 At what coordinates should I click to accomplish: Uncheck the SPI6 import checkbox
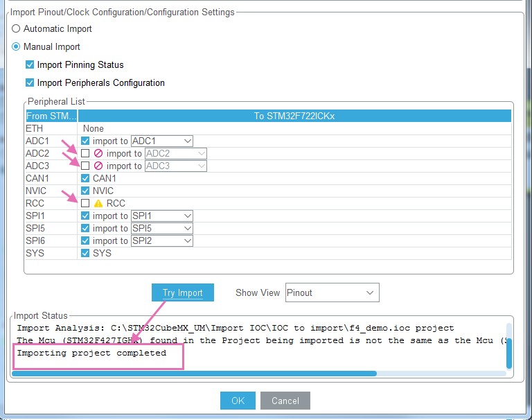click(85, 240)
